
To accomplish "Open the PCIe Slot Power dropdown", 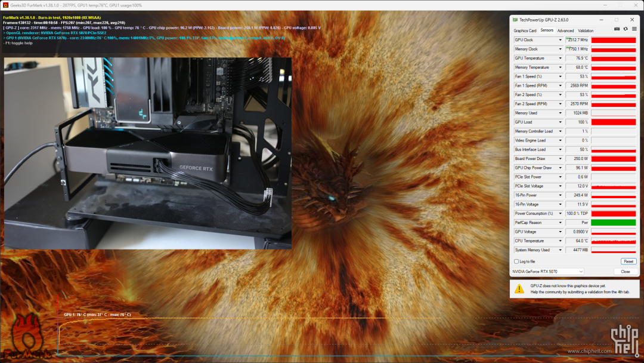I will [560, 177].
